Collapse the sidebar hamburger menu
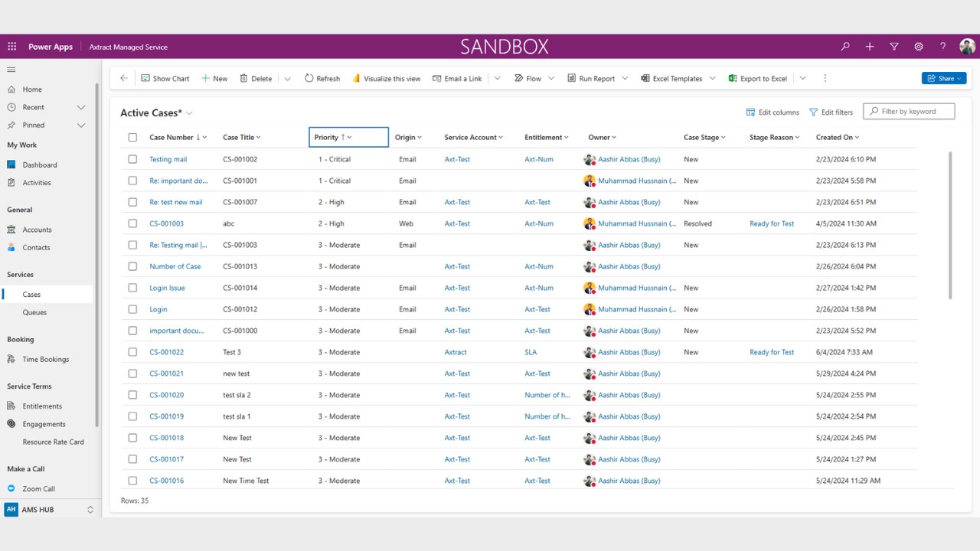The height and width of the screenshot is (551, 980). pos(11,70)
